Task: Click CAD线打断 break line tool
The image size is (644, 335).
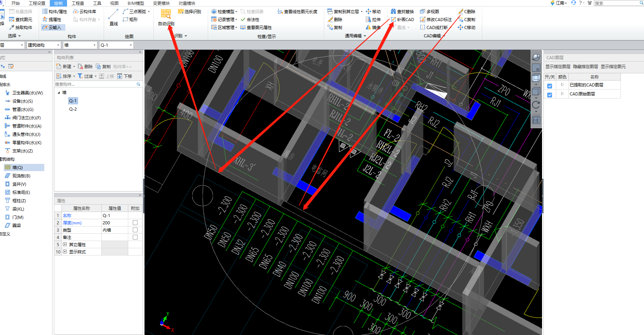Action: tap(434, 28)
